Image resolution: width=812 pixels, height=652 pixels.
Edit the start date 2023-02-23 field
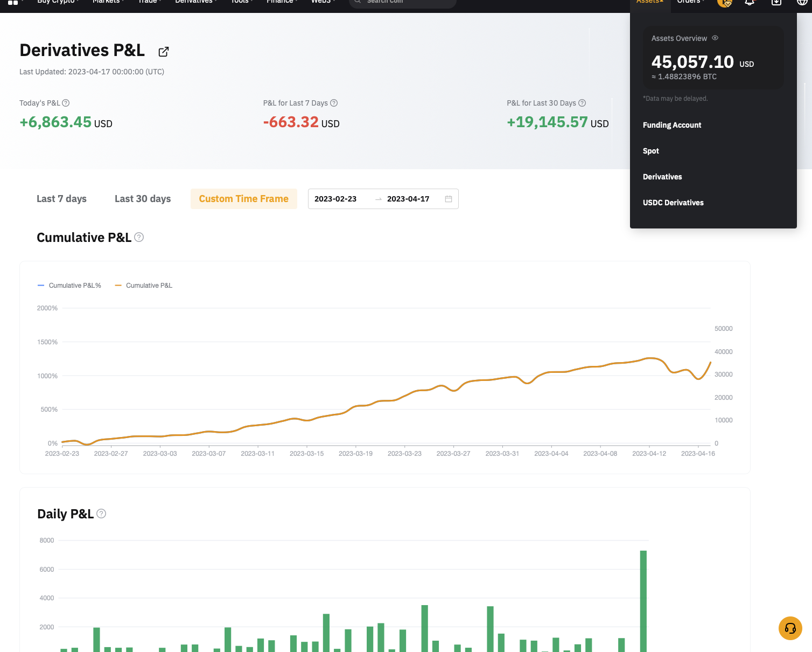point(335,199)
